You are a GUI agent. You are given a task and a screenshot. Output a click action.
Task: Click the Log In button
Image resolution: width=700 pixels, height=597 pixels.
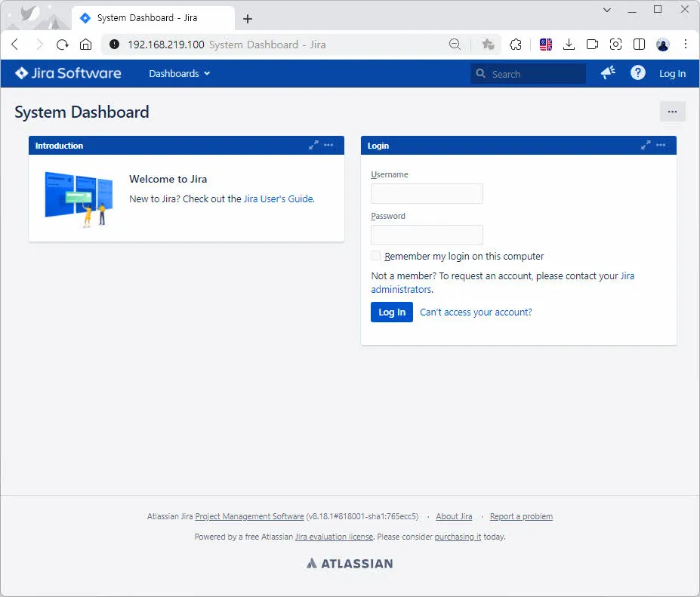[391, 312]
